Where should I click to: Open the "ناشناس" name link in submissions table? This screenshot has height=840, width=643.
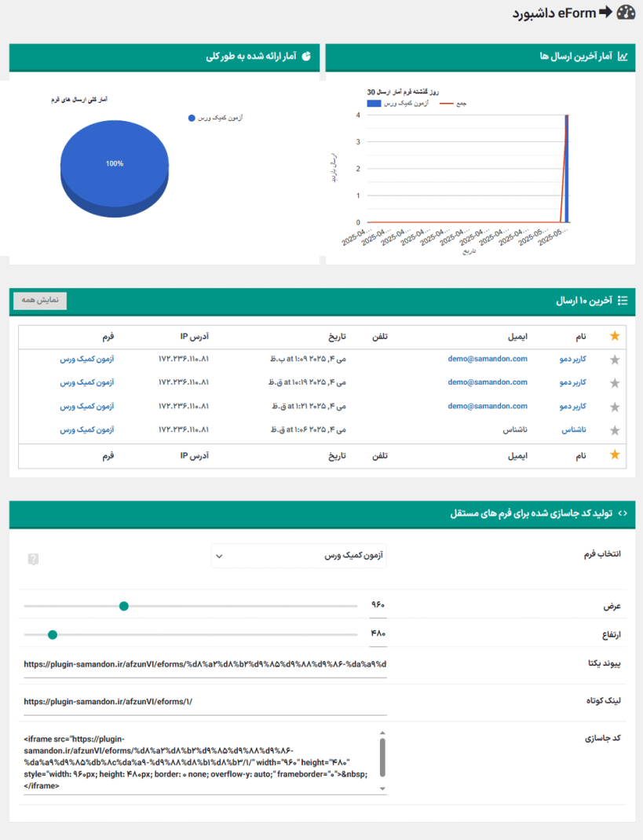click(572, 430)
